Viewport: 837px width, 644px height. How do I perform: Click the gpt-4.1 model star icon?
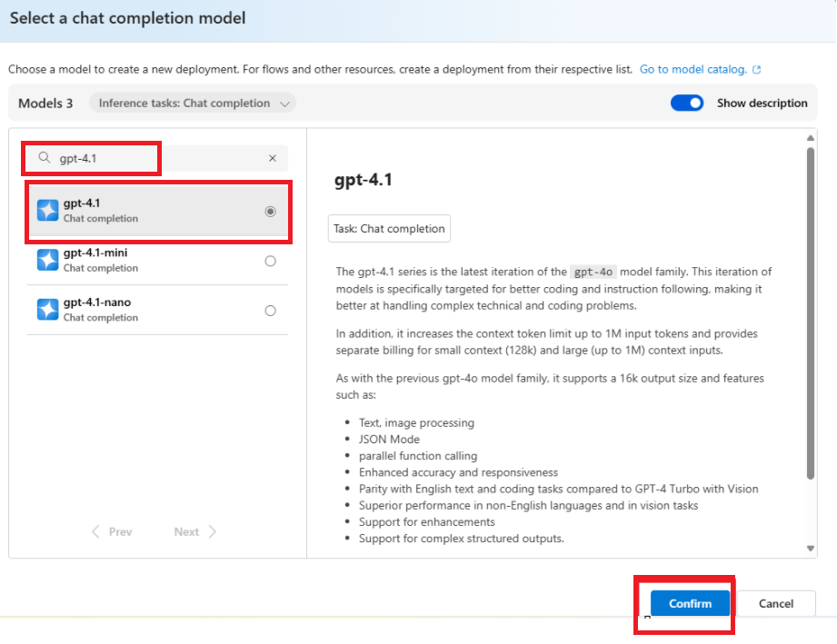click(47, 210)
